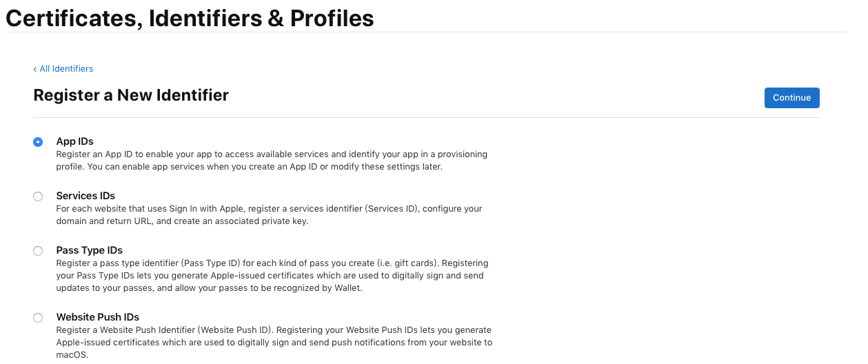Click the Website Push IDs description paragraph
Image resolution: width=868 pixels, height=364 pixels.
pyautogui.click(x=274, y=343)
